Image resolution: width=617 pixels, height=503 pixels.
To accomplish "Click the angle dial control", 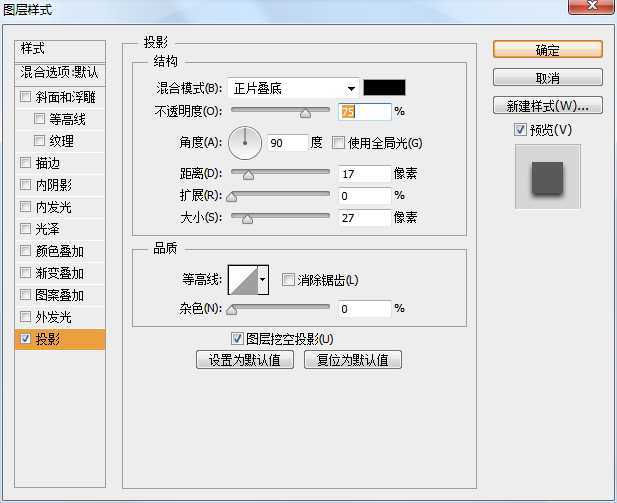I will [244, 143].
